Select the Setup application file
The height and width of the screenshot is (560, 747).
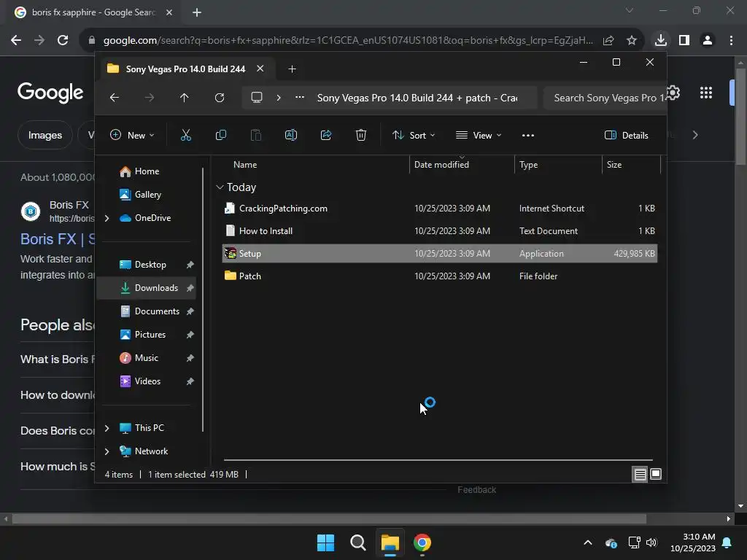(440, 253)
